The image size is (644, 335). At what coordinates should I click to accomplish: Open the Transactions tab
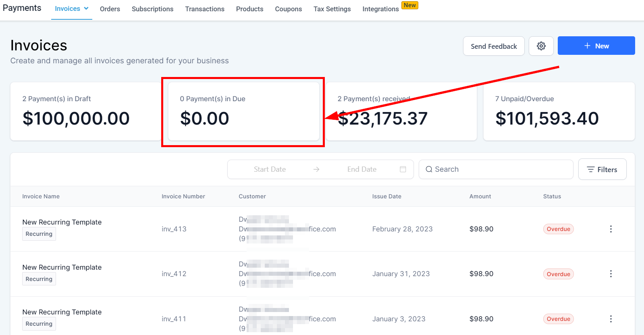(x=205, y=9)
